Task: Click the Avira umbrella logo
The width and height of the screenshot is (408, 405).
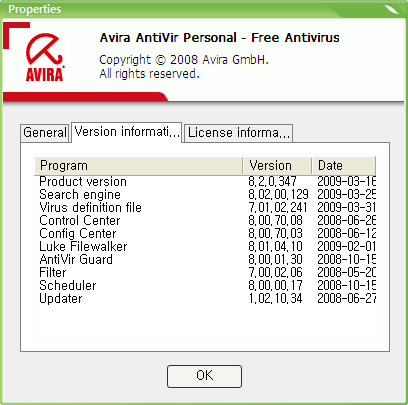Action: pos(44,57)
